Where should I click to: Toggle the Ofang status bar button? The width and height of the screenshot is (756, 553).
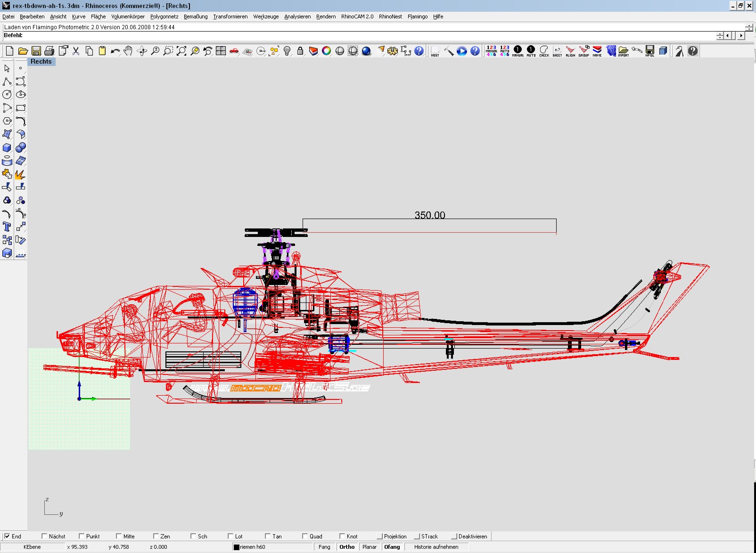(x=392, y=547)
